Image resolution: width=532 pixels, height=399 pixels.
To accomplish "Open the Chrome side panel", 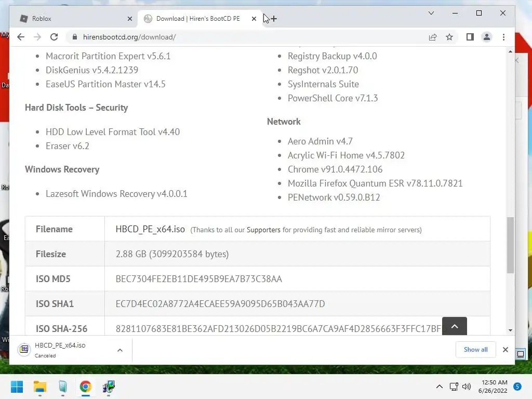I will tap(470, 37).
